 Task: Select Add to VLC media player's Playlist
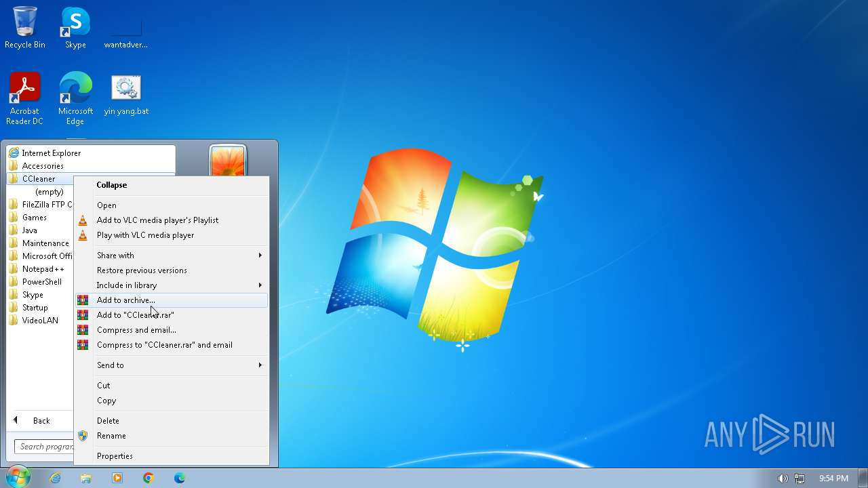(172, 220)
